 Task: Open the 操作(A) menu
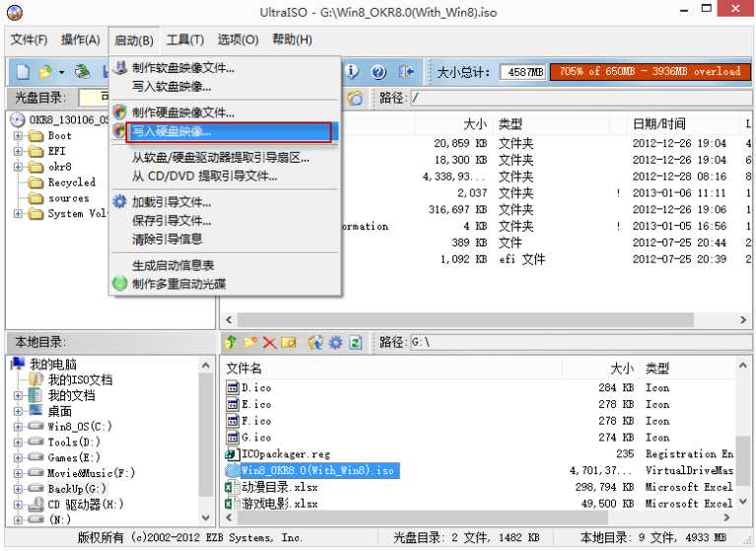[80, 39]
